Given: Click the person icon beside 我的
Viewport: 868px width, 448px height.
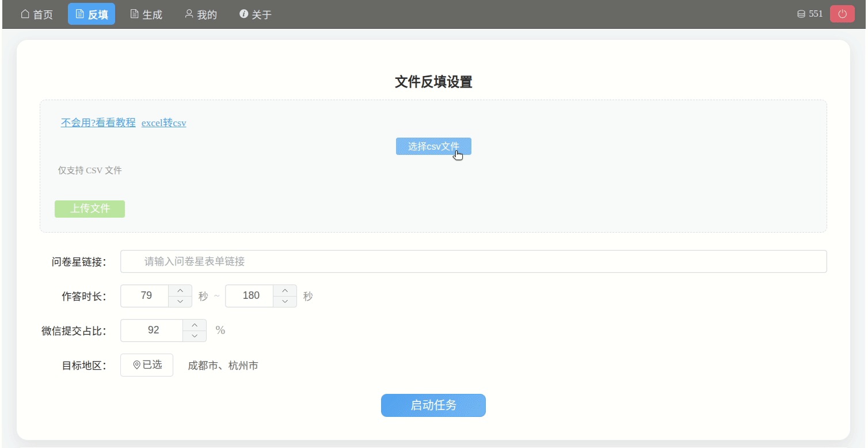Looking at the screenshot, I should 188,14.
